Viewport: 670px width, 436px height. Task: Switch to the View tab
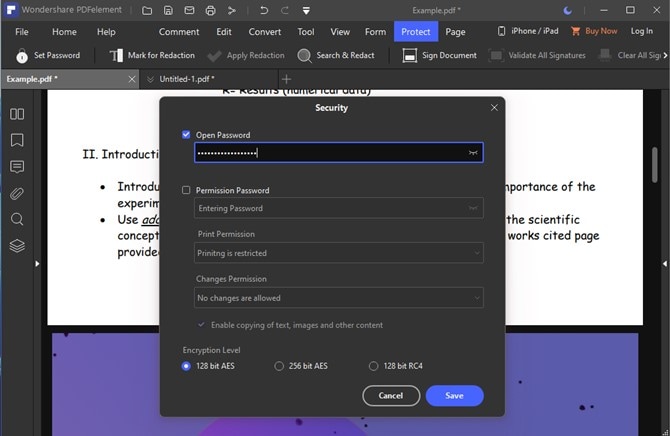pyautogui.click(x=340, y=32)
